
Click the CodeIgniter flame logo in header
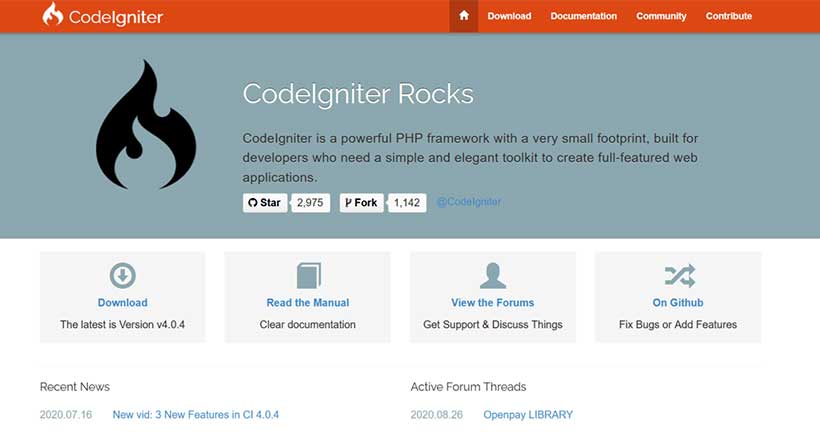pyautogui.click(x=52, y=14)
